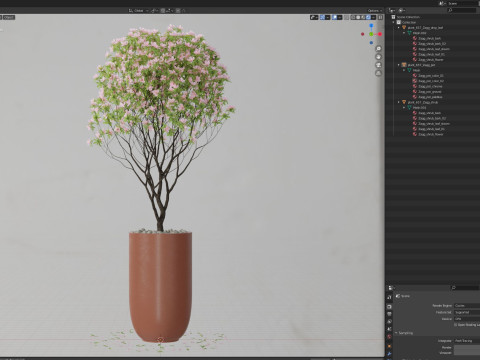Click the properties panel search field
Image resolution: width=480 pixels, height=360 pixels.
tap(465, 288)
